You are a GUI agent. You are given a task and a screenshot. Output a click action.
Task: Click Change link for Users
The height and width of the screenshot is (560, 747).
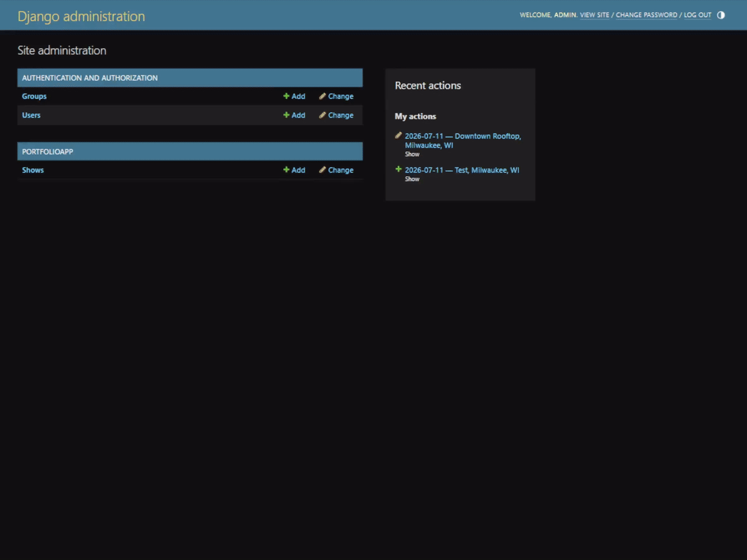[336, 115]
